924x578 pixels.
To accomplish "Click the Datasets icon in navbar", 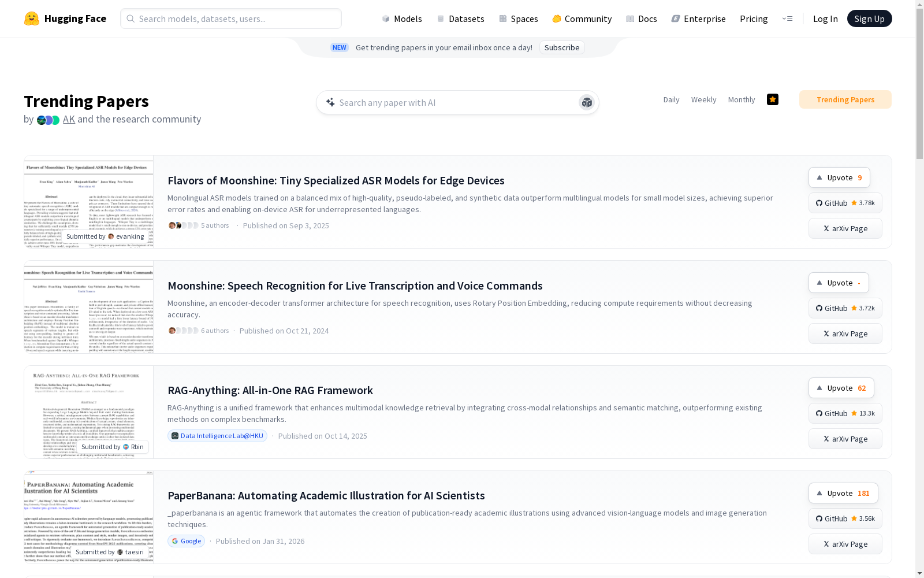I will click(441, 18).
